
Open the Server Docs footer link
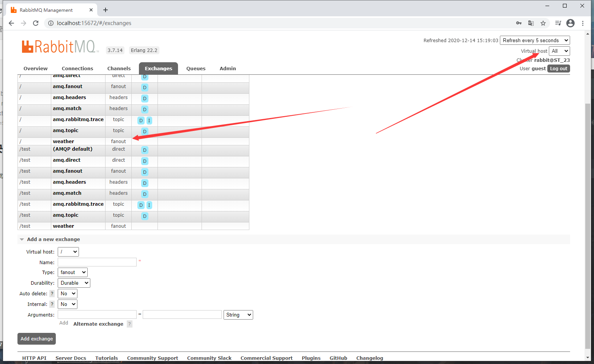pyautogui.click(x=71, y=358)
